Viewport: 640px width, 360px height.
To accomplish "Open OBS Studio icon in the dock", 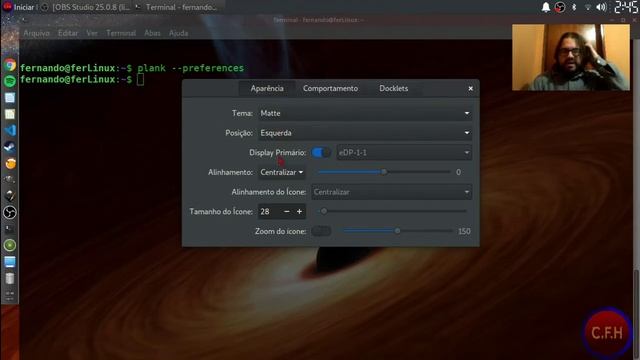I will (10, 212).
